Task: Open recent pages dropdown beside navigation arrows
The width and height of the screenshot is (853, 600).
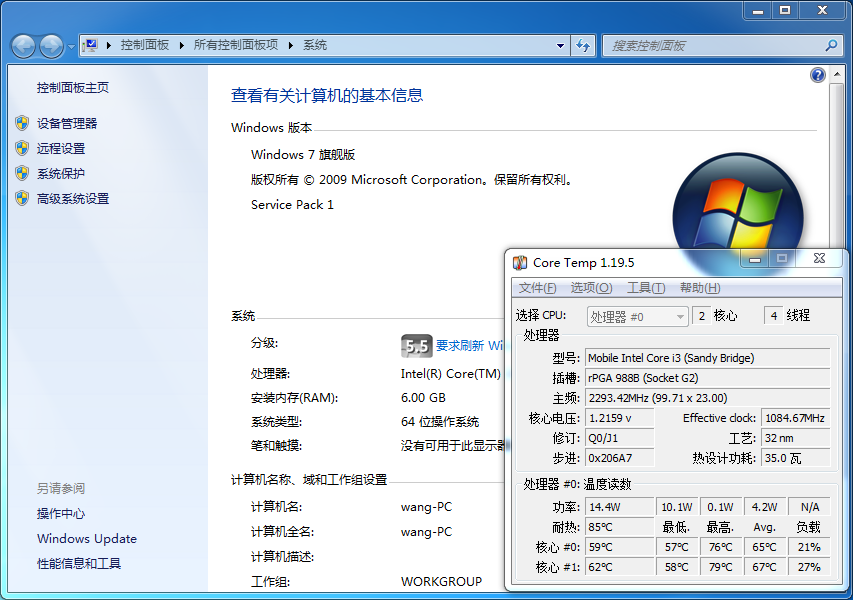Action: 71,47
